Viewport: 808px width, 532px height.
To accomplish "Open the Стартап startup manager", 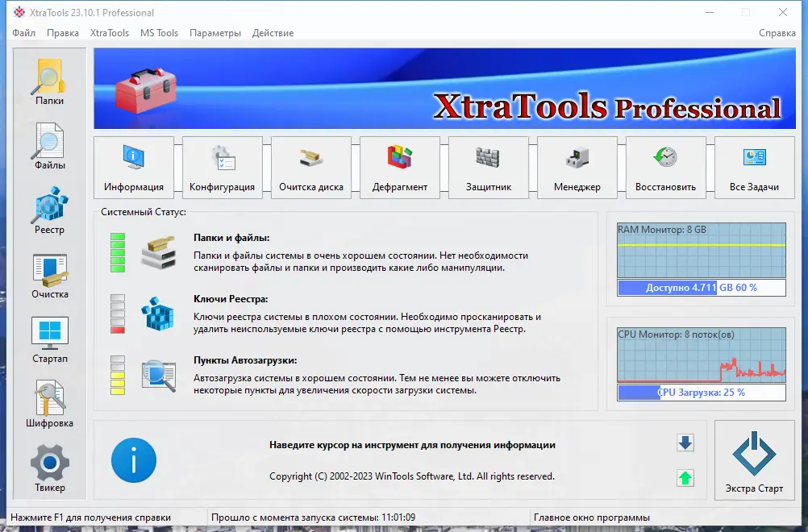I will click(49, 340).
